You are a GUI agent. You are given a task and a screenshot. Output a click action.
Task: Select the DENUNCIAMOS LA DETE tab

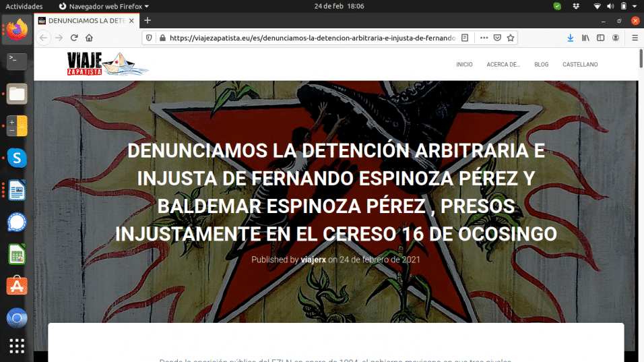87,20
